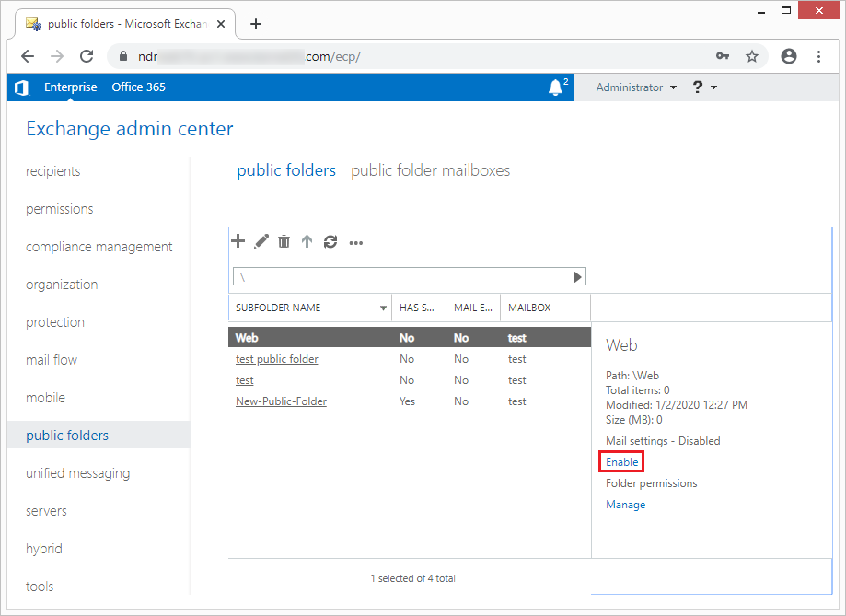Open the browser profile icon
The width and height of the screenshot is (846, 616).
click(789, 56)
